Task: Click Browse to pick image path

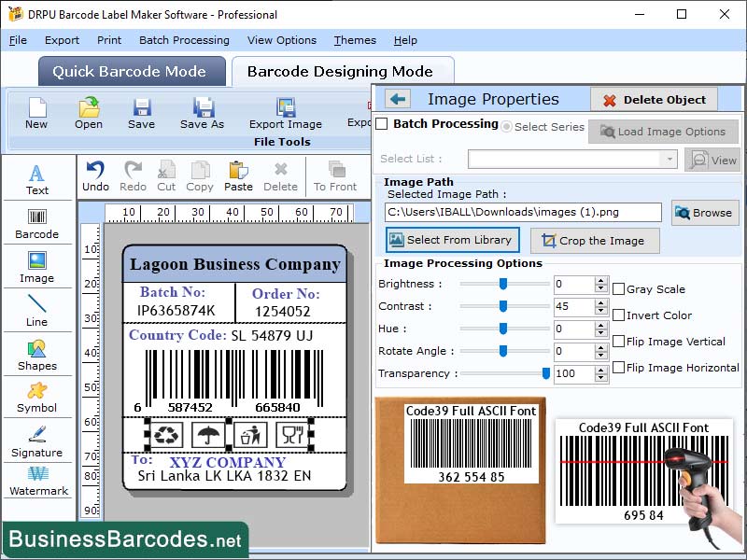Action: (x=704, y=213)
